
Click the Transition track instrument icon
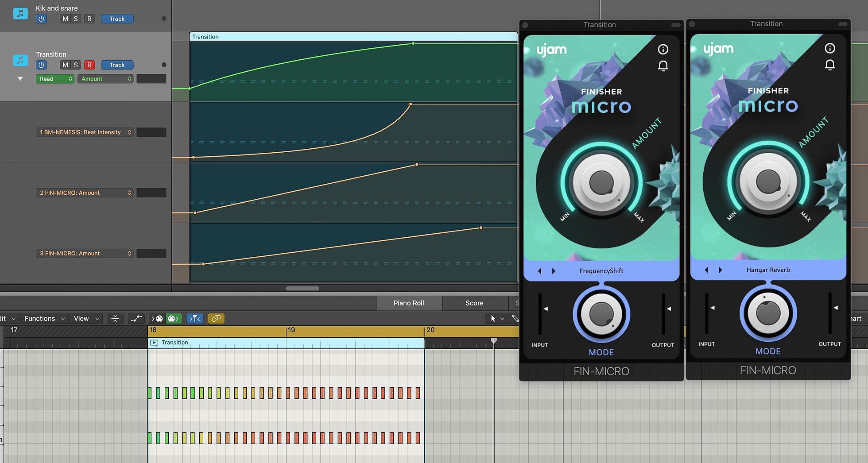click(x=20, y=60)
